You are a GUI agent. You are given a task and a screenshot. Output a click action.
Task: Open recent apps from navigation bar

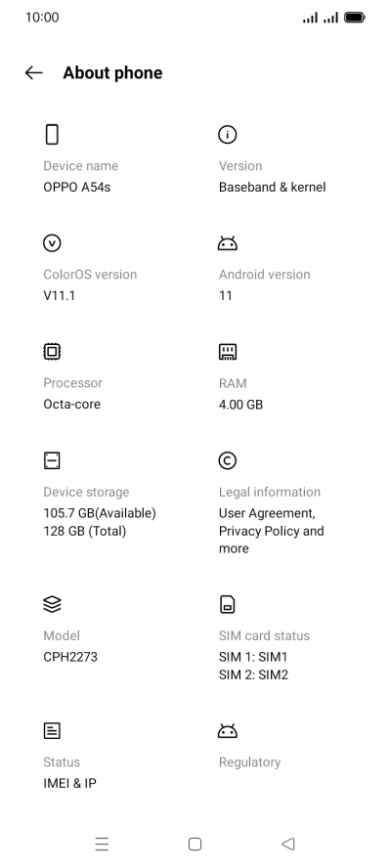[x=102, y=845]
